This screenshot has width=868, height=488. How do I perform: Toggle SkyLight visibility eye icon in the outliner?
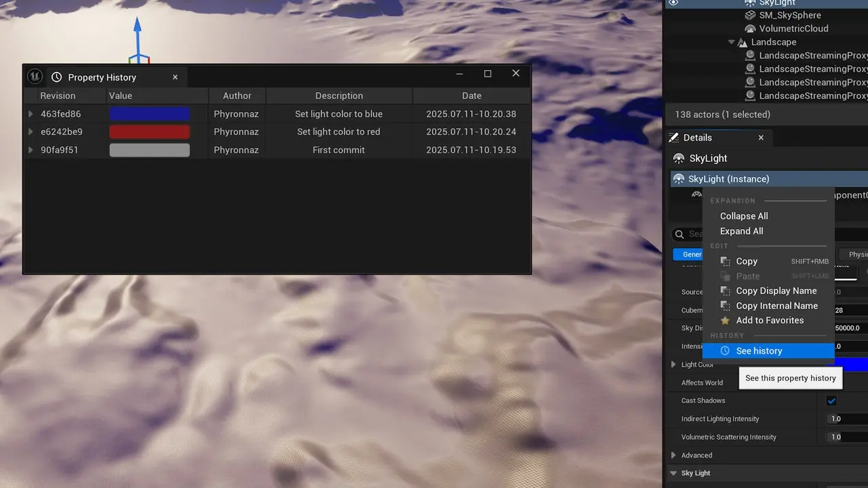pos(673,3)
